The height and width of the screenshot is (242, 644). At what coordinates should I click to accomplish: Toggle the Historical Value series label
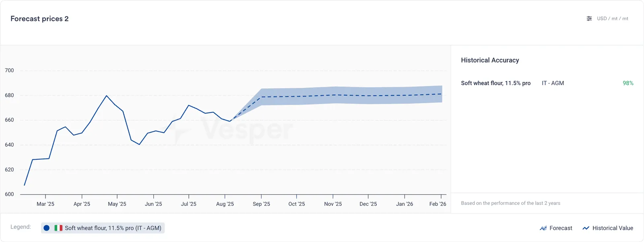[613, 228]
